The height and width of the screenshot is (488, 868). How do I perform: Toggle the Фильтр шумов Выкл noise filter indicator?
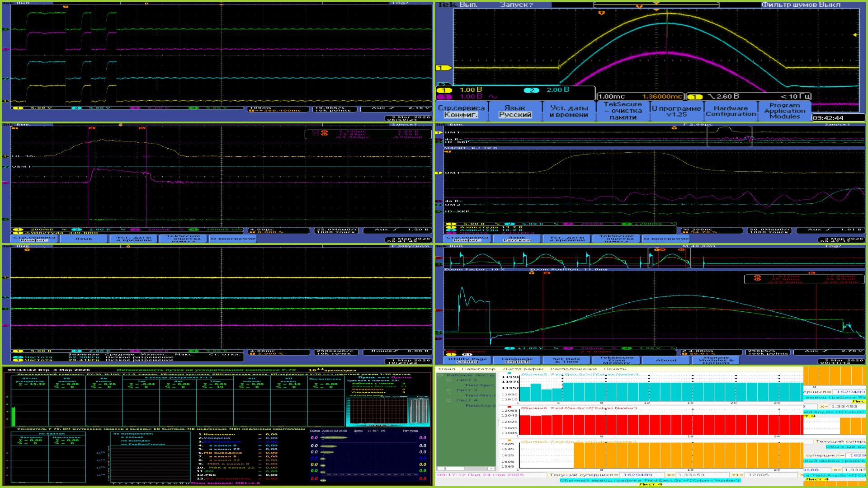click(x=801, y=5)
